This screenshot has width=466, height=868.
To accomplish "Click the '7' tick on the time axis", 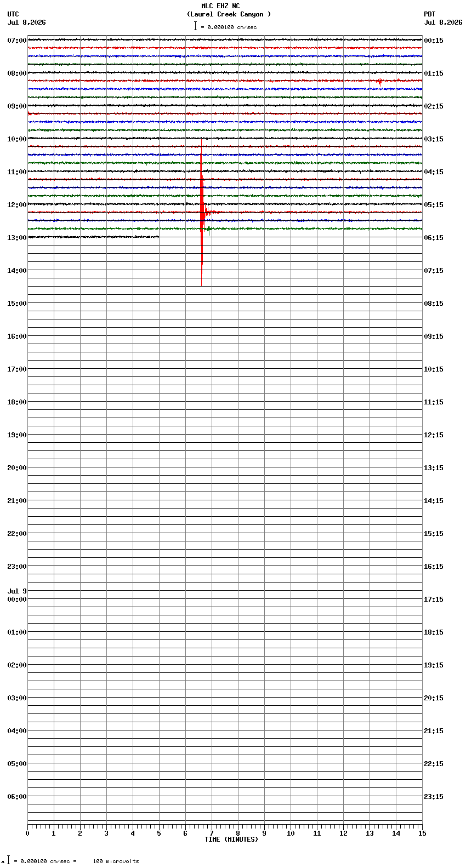I will [212, 833].
